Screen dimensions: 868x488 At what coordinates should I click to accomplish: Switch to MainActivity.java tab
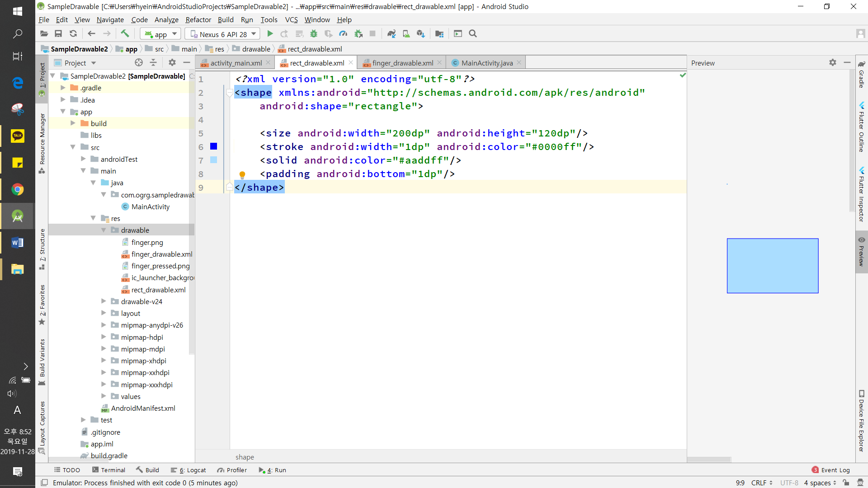click(x=486, y=63)
